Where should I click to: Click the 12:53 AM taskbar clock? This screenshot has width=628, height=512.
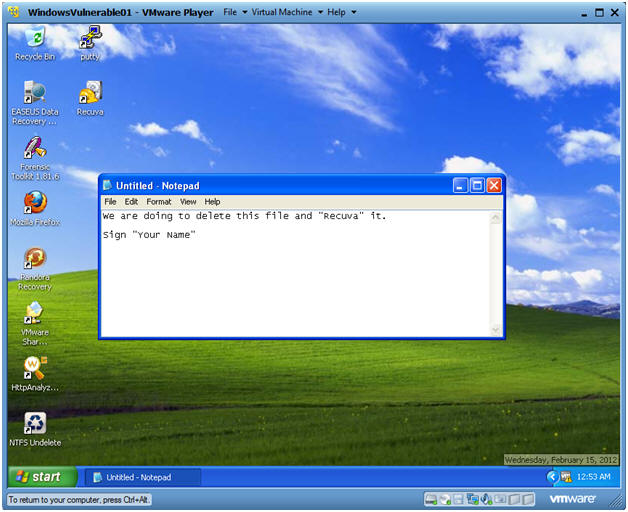point(594,476)
